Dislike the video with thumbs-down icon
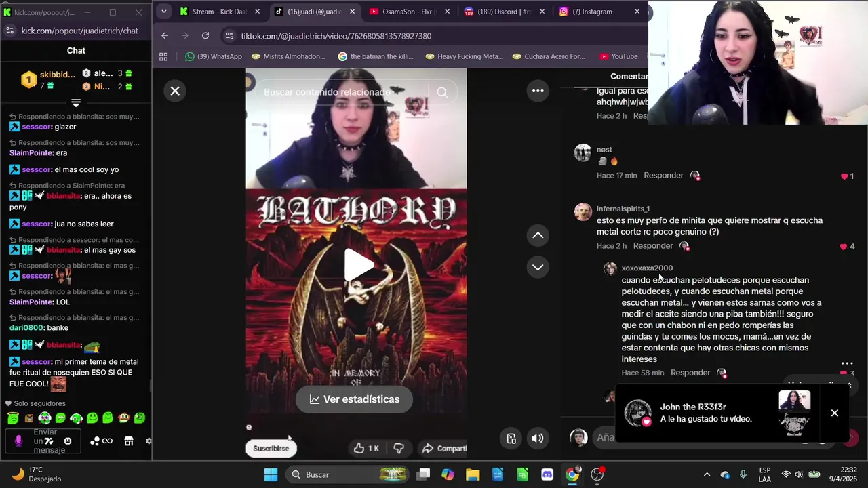Image resolution: width=868 pixels, height=488 pixels. (x=399, y=448)
